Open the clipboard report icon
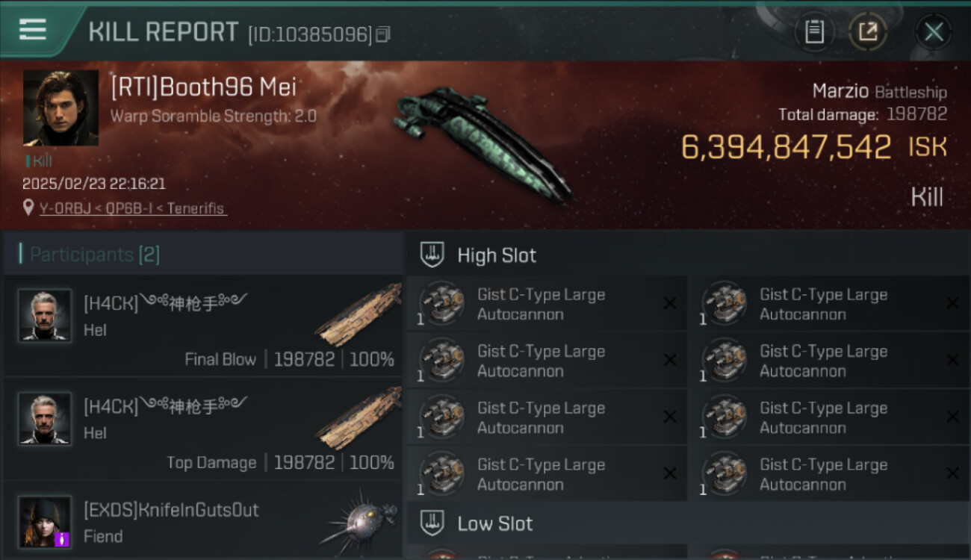Image resolution: width=971 pixels, height=560 pixels. pyautogui.click(x=814, y=31)
